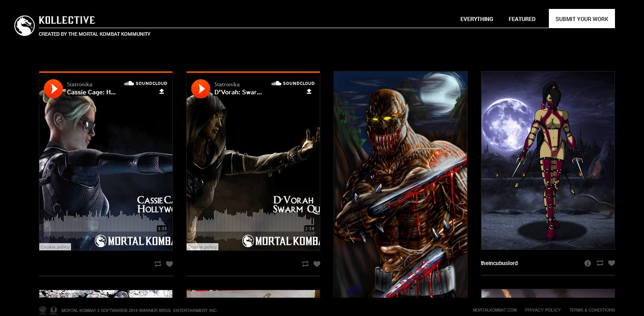644x316 pixels.
Task: Switch to the EVERYTHING tab
Action: (x=477, y=19)
